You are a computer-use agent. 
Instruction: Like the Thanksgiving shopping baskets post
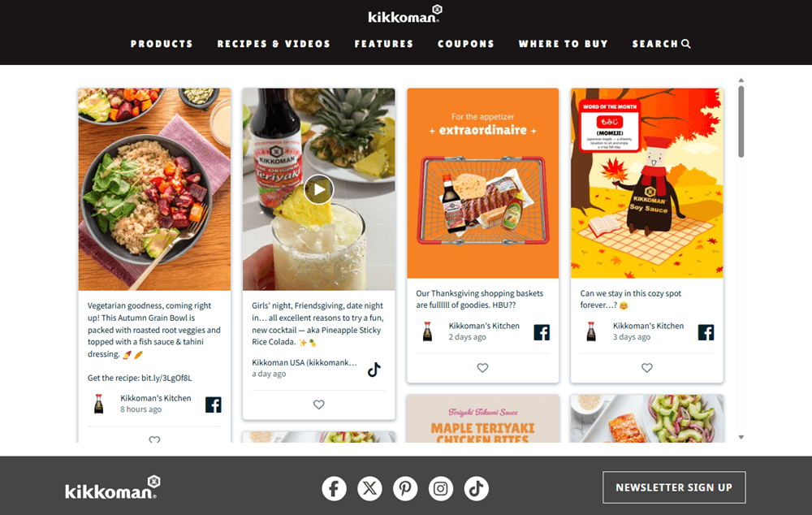click(x=482, y=368)
